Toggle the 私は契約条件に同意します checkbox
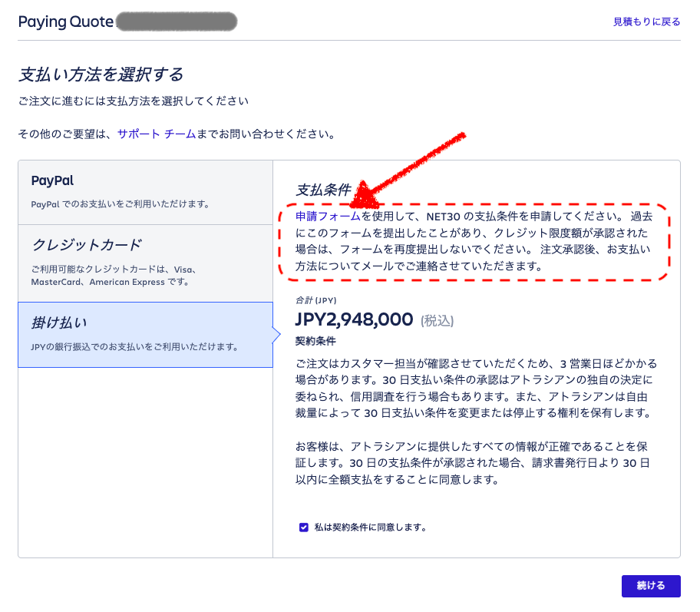 (304, 528)
